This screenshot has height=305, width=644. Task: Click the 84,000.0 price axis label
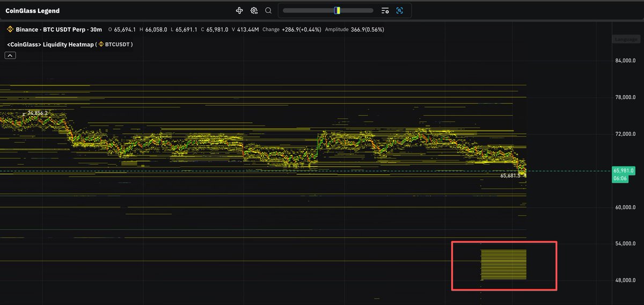[x=626, y=61]
